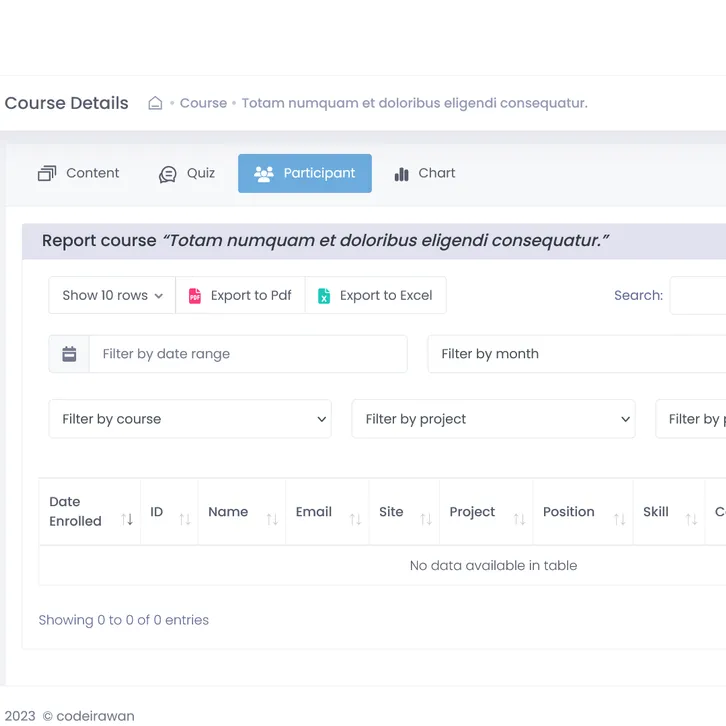Sort table by Project column arrows
This screenshot has height=726, width=726.
pos(519,519)
